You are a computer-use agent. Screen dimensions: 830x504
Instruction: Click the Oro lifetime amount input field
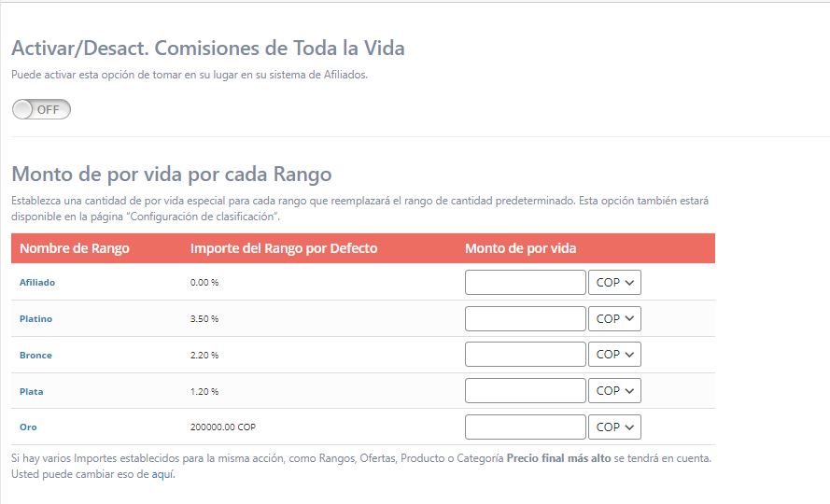[x=525, y=427]
